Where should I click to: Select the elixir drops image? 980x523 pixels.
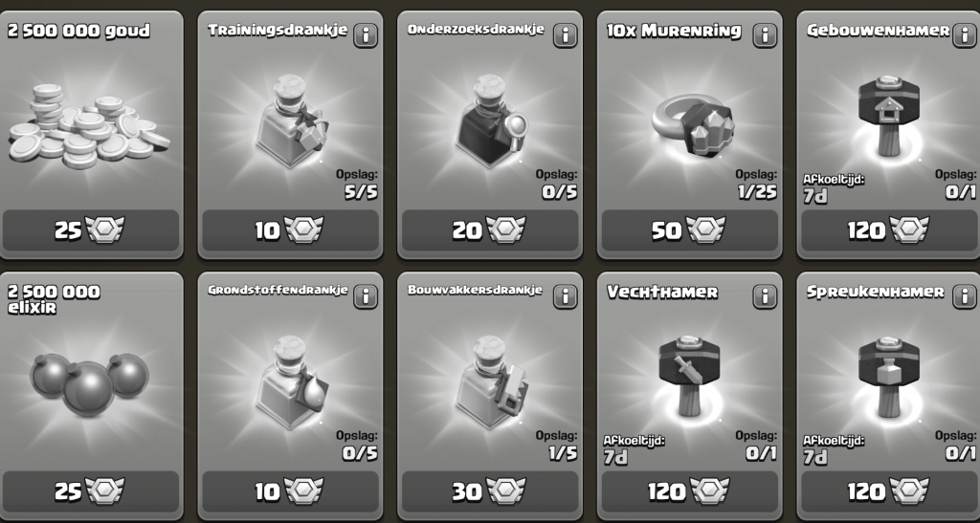(x=89, y=383)
